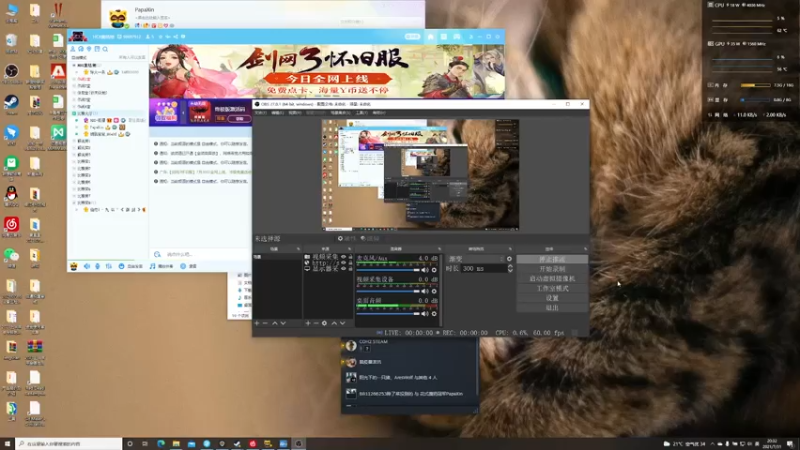Open the 场景集合 menu in OBS
Viewport: 800px width, 450px height.
(339, 113)
